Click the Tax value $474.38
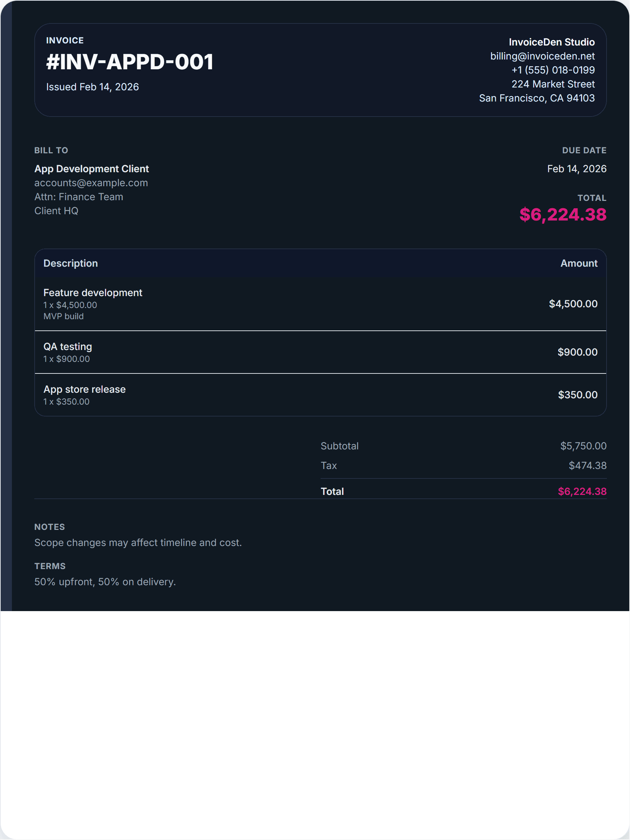Screen dimensions: 630x840 click(587, 465)
